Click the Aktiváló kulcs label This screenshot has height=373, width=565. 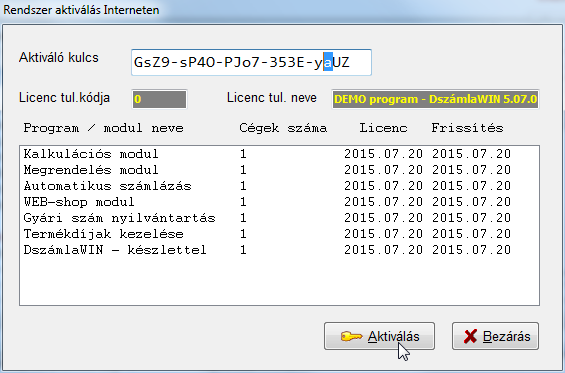(x=59, y=57)
